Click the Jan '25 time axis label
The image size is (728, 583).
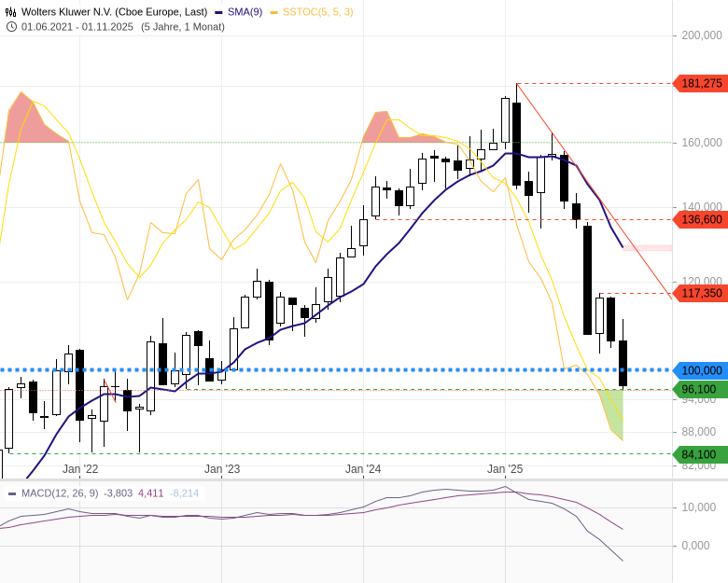tap(505, 469)
